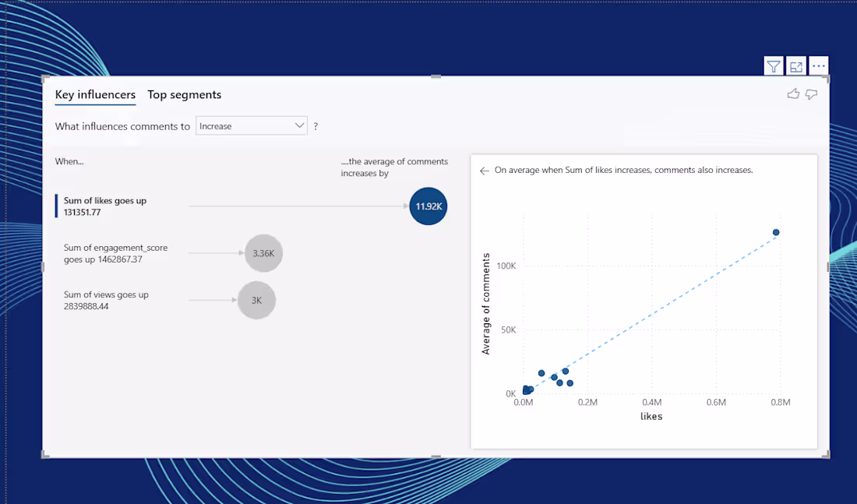Toggle the Sum of engagement_score influencer selection
Screen dimensions: 857x504
[x=115, y=253]
